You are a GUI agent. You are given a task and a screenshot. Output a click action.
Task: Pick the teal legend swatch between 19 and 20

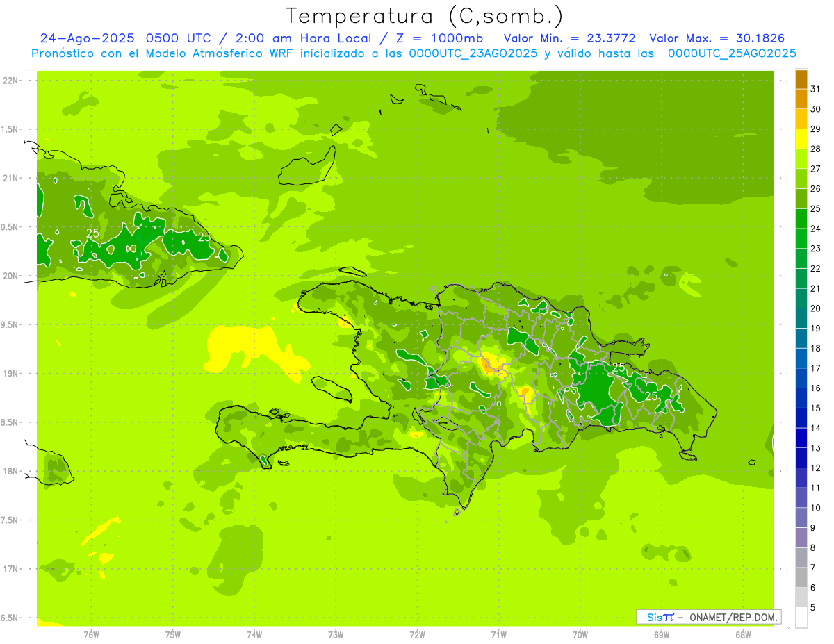[801, 319]
